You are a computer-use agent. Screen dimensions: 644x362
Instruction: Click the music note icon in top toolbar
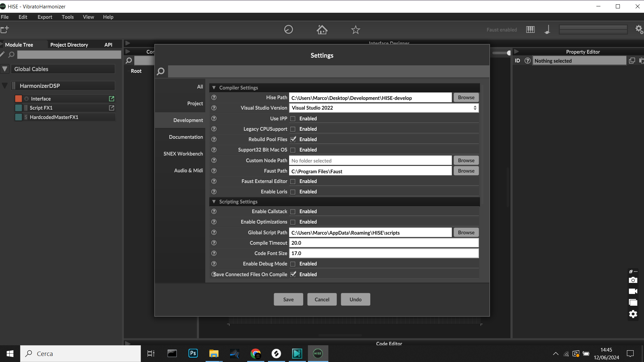(x=547, y=29)
